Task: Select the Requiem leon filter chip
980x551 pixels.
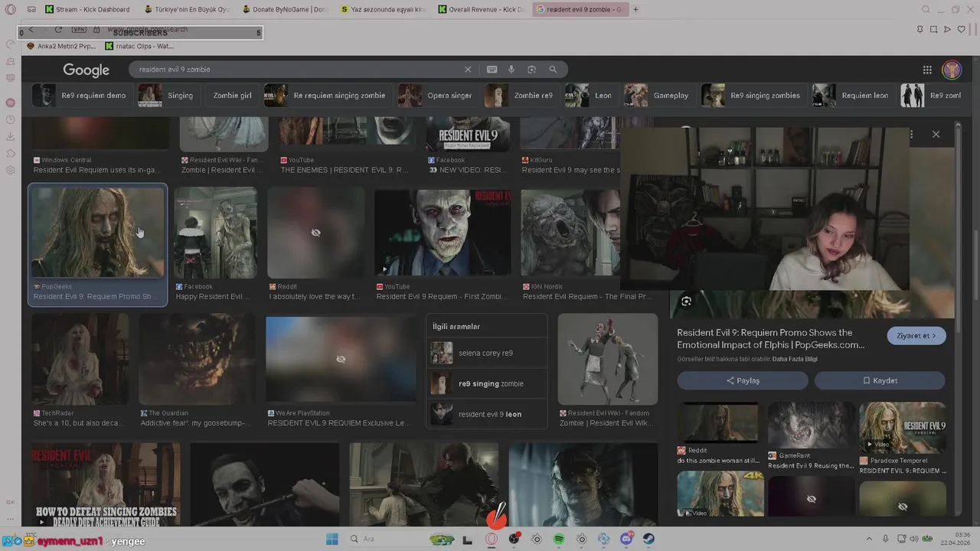Action: [x=852, y=96]
